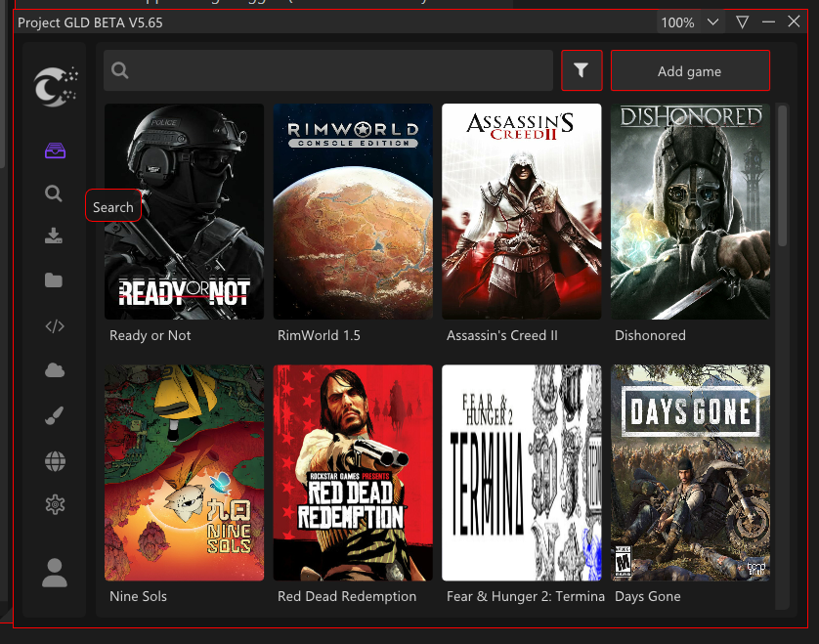The height and width of the screenshot is (644, 819).
Task: Select the Nine Sols cover art
Action: (184, 473)
